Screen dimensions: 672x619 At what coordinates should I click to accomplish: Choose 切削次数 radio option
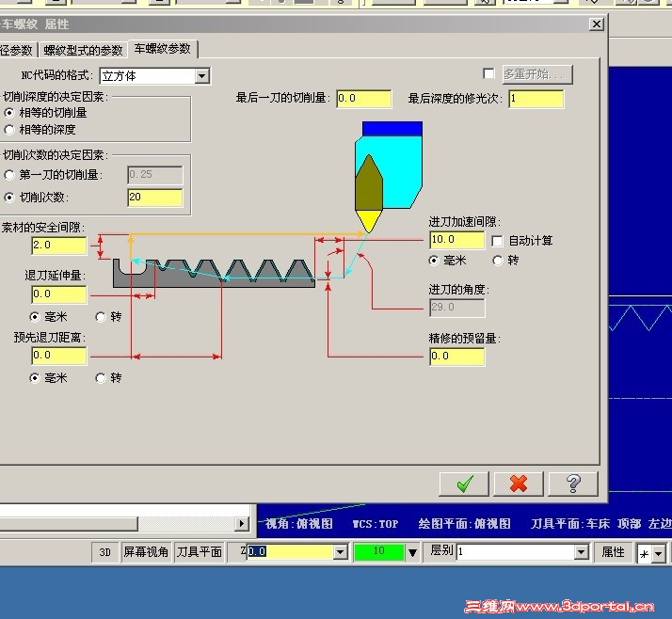coord(9,198)
